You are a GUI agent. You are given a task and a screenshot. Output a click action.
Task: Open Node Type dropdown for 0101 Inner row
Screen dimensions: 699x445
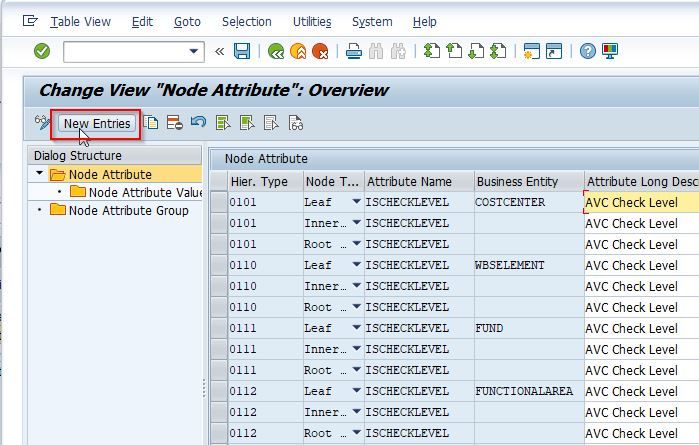(357, 222)
